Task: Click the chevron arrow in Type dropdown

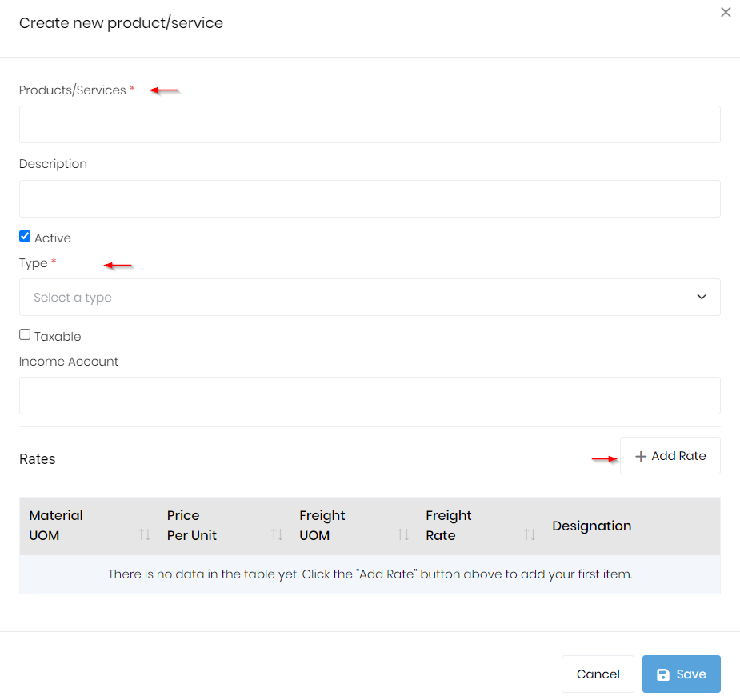Action: pos(702,298)
